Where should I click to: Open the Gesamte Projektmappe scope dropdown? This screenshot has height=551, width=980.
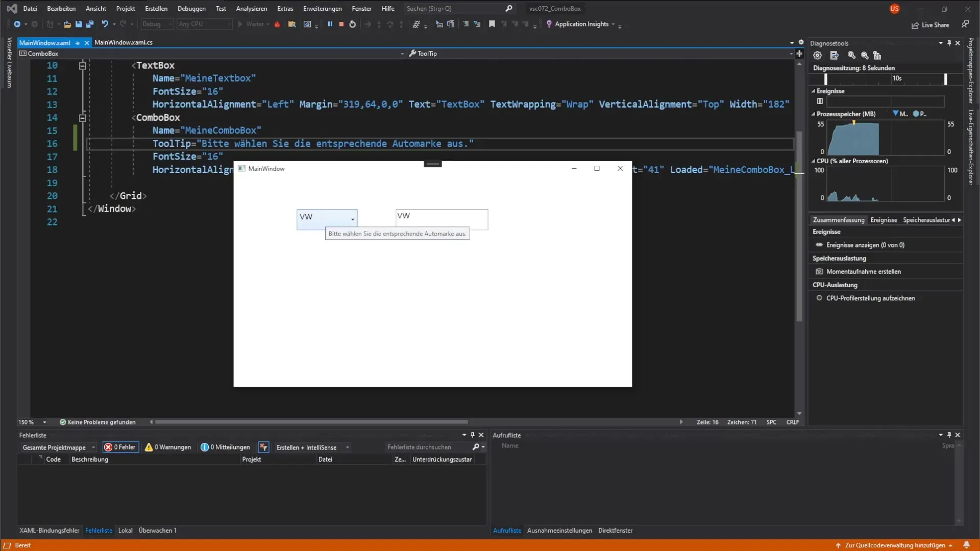59,447
